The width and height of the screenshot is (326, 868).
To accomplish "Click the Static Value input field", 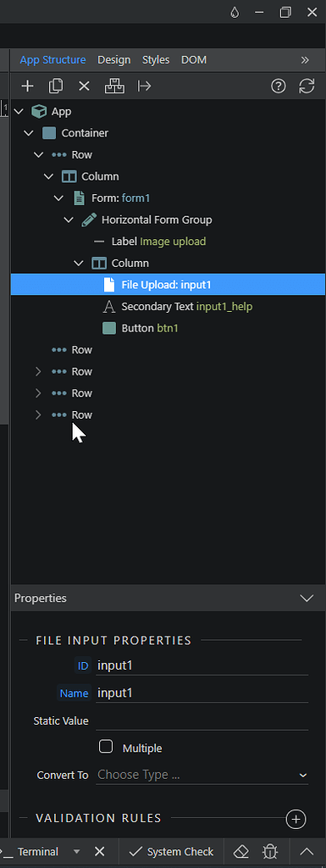I will tap(202, 721).
